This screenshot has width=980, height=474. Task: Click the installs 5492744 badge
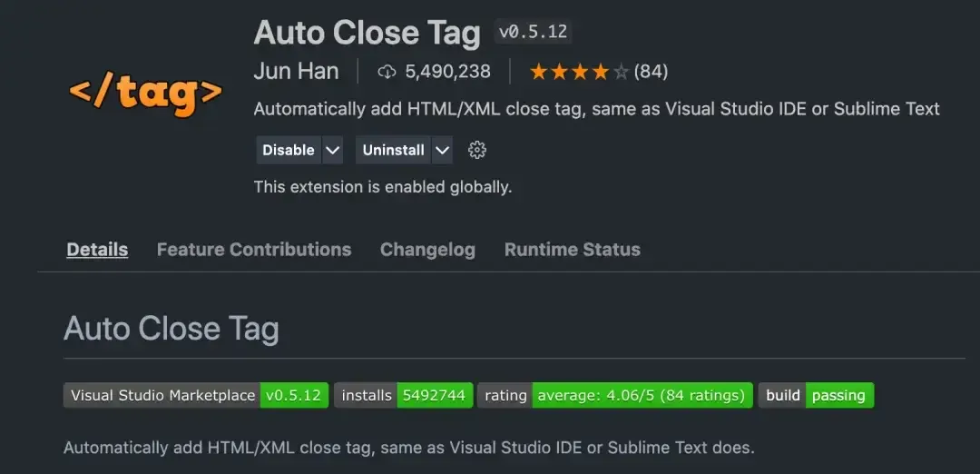click(x=403, y=395)
